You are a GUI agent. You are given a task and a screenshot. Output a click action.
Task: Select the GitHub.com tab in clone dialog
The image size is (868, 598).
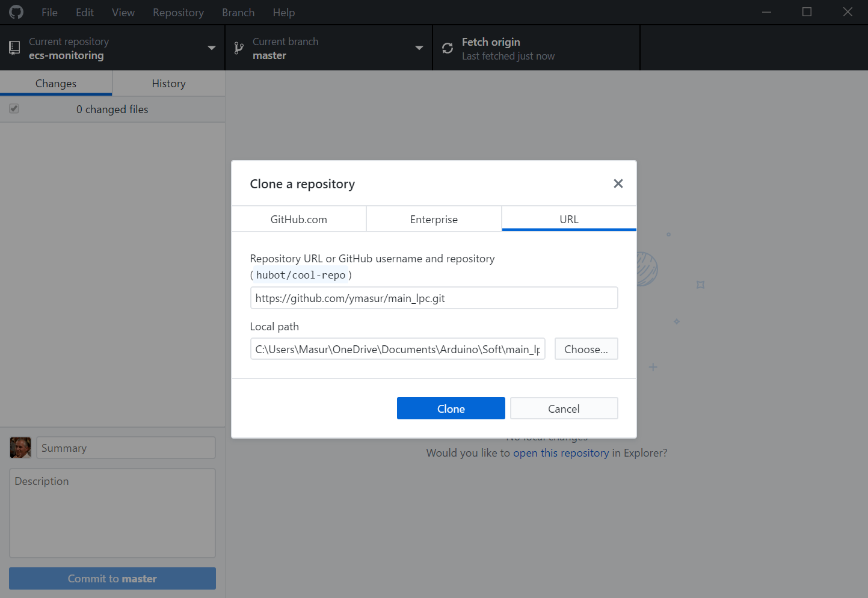pyautogui.click(x=299, y=219)
